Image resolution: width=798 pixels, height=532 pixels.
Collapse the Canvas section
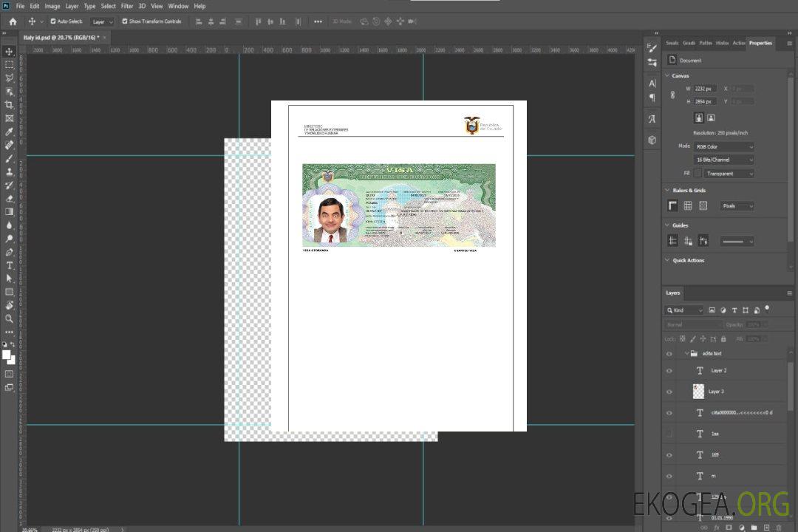667,75
